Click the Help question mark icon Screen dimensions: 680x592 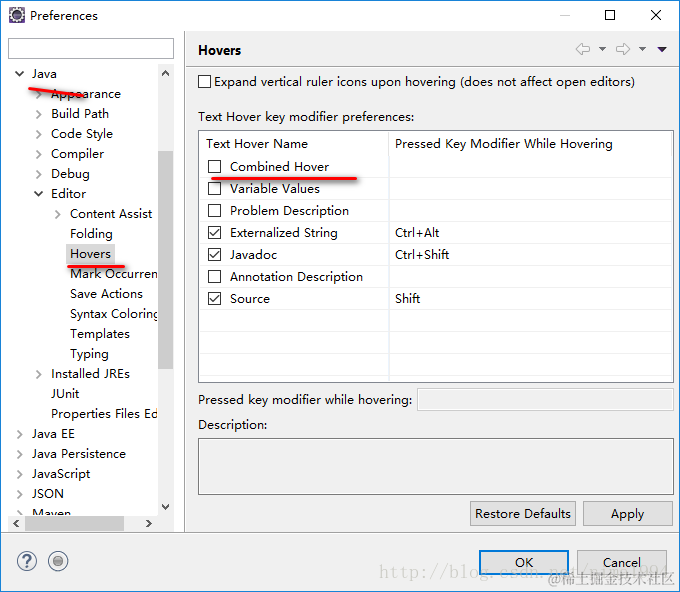27,561
